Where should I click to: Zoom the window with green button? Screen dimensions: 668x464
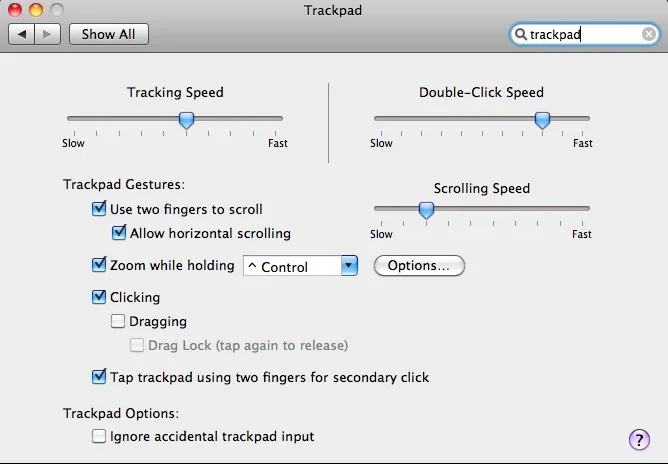click(x=55, y=10)
